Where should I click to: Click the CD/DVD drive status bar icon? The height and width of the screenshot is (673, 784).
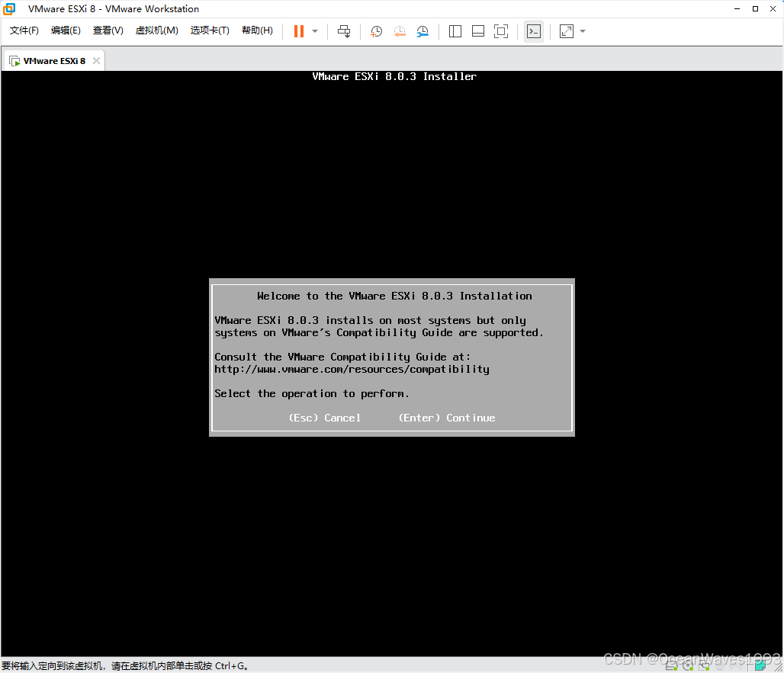point(688,665)
